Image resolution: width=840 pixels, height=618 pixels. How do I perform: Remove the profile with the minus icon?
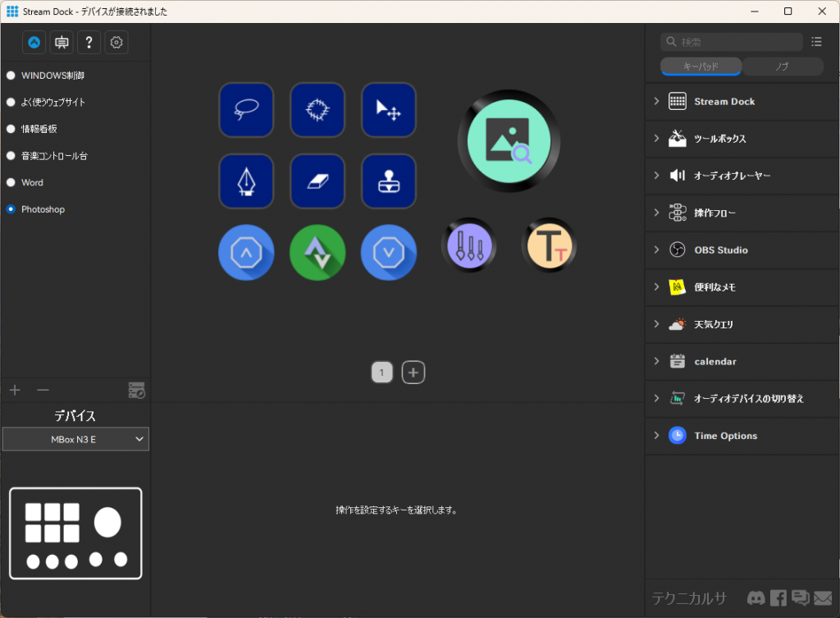point(43,390)
